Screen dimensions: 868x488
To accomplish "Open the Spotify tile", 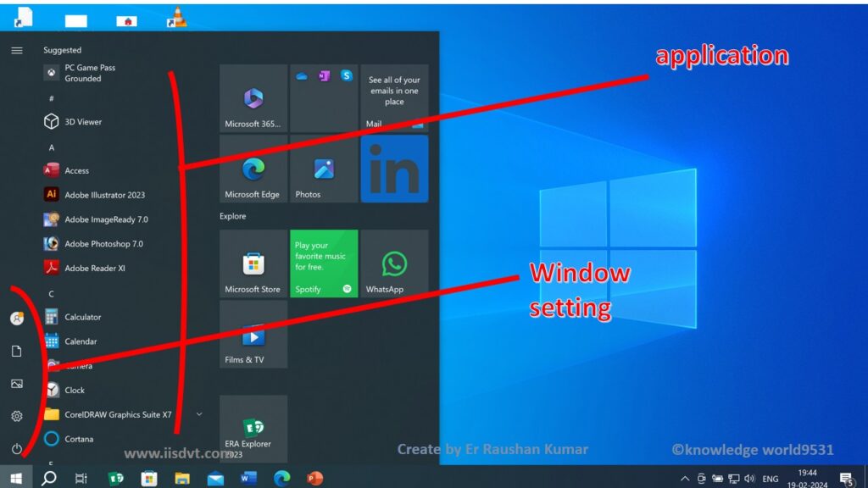I will (x=324, y=263).
